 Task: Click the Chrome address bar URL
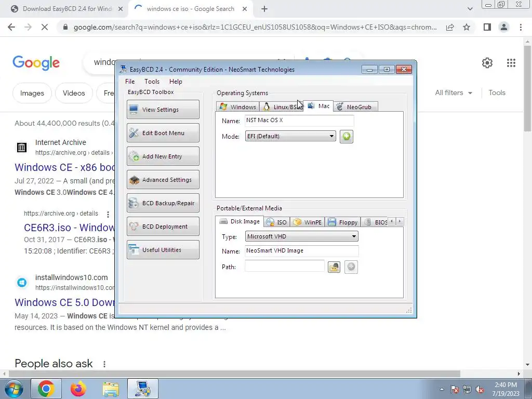(255, 27)
